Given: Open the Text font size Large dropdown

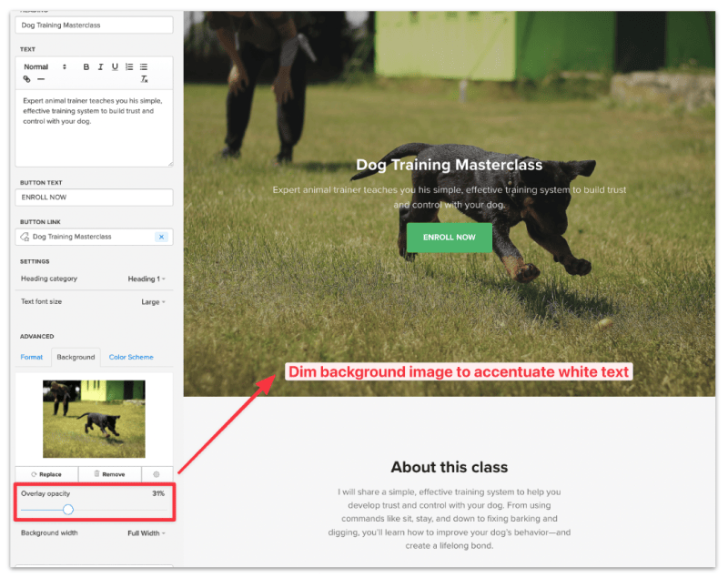Looking at the screenshot, I should pyautogui.click(x=152, y=301).
